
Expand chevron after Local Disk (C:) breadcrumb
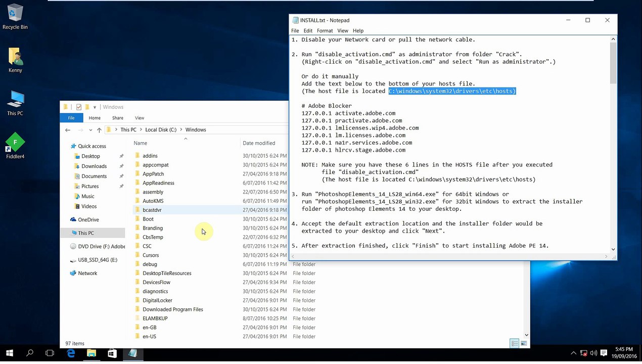click(x=181, y=130)
